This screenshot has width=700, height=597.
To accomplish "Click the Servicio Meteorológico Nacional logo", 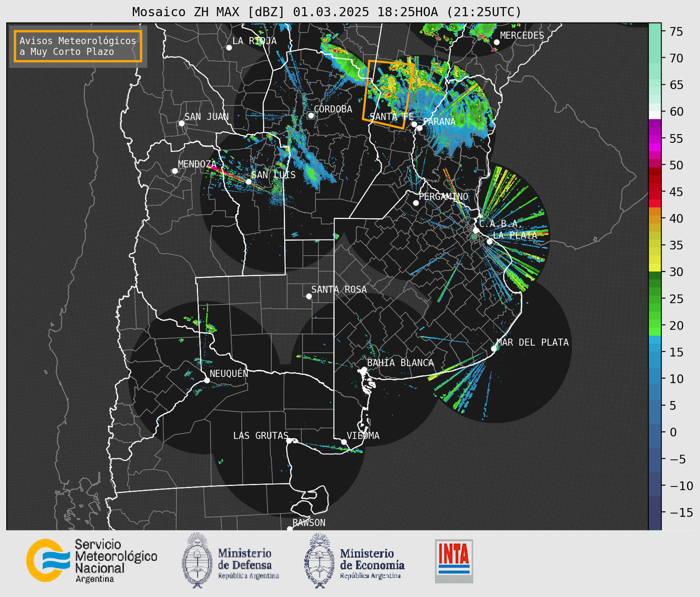I will click(92, 560).
